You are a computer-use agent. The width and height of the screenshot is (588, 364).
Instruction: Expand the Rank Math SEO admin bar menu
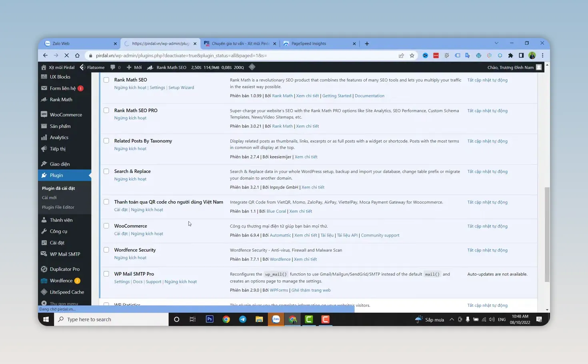click(167, 67)
